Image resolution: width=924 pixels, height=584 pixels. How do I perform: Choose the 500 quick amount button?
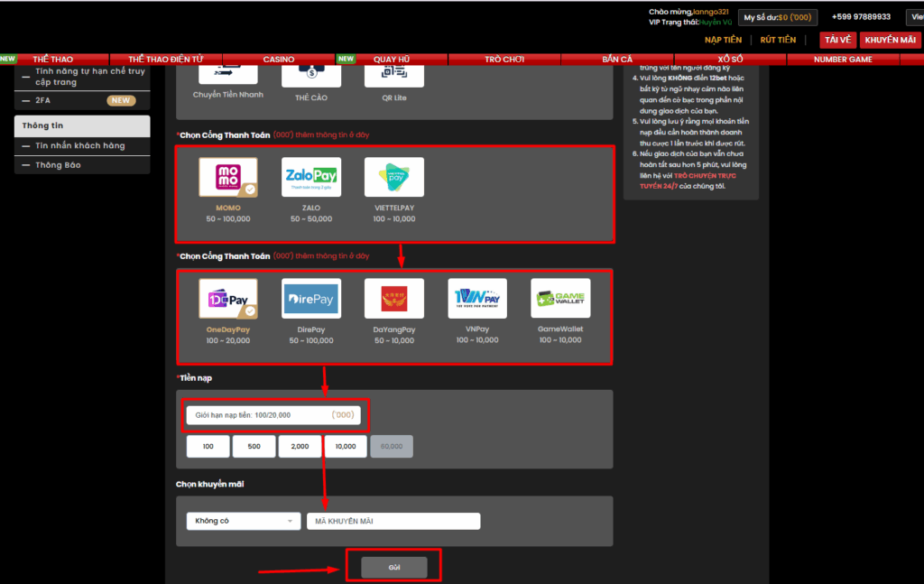(254, 446)
